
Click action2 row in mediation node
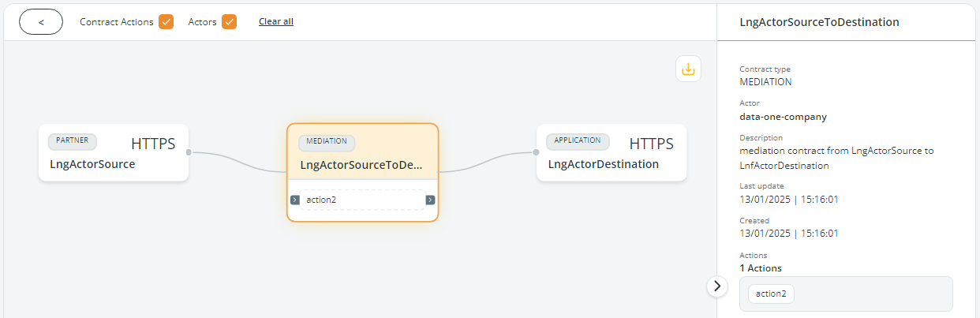pyautogui.click(x=362, y=200)
